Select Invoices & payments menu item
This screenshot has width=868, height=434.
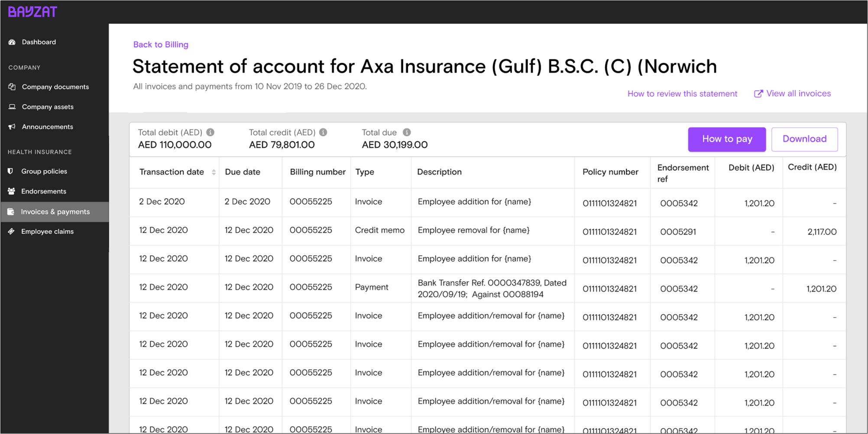[x=55, y=212]
